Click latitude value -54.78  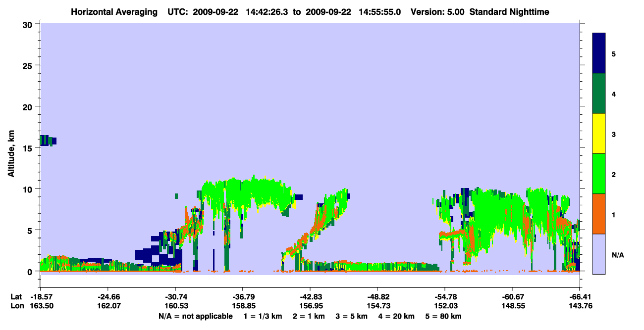[445, 296]
